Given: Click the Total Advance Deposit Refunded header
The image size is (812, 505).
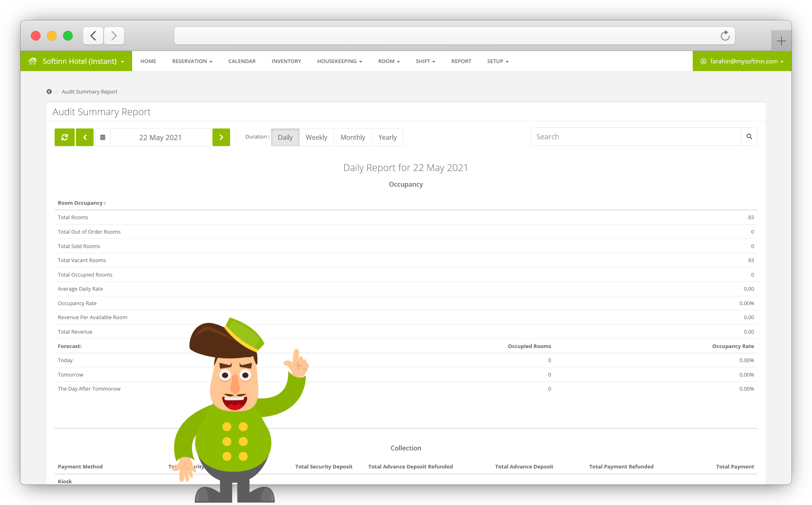Looking at the screenshot, I should coord(410,466).
